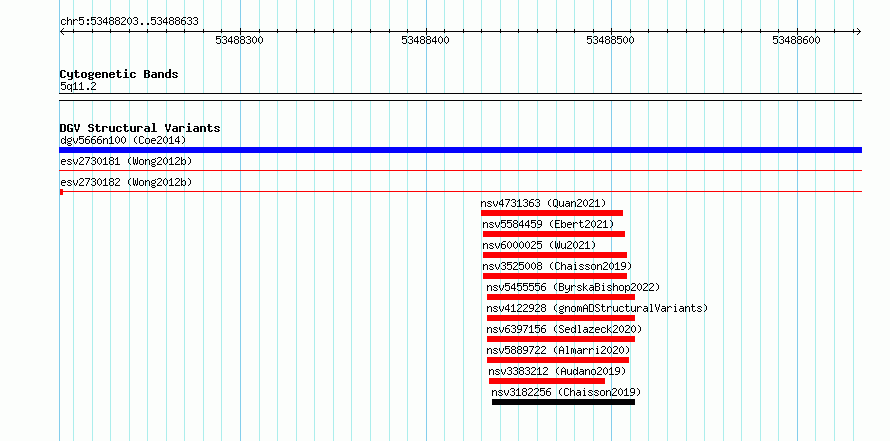Open the nsv4122928 (gnomADStructuralVariants) label
This screenshot has width=890, height=441.
pyautogui.click(x=597, y=308)
